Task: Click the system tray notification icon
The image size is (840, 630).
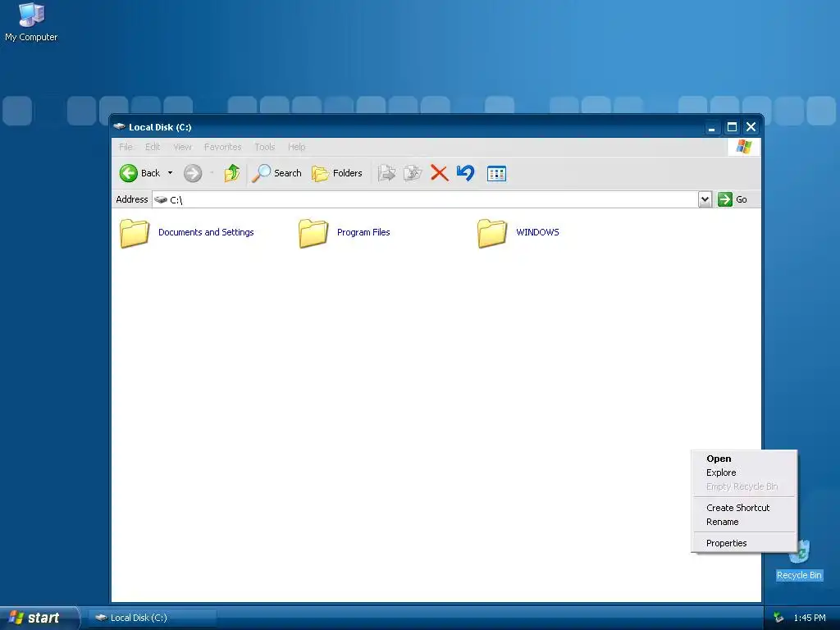Action: [x=778, y=618]
